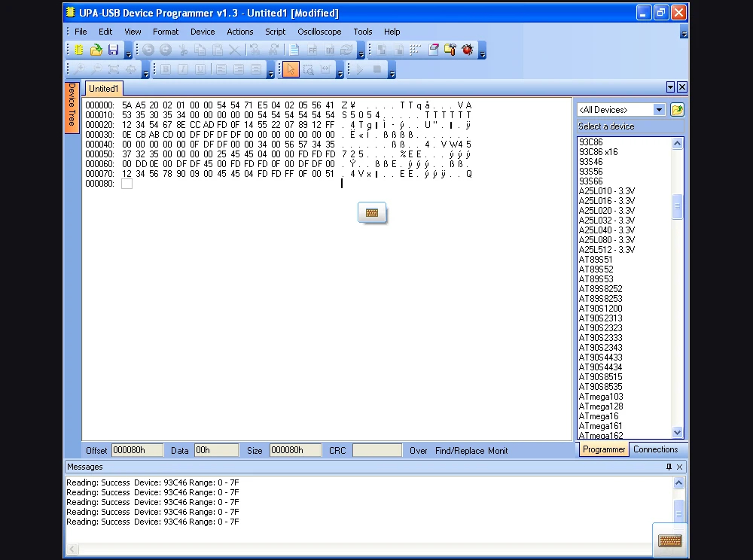
Task: Click the Offset input field
Action: point(137,450)
